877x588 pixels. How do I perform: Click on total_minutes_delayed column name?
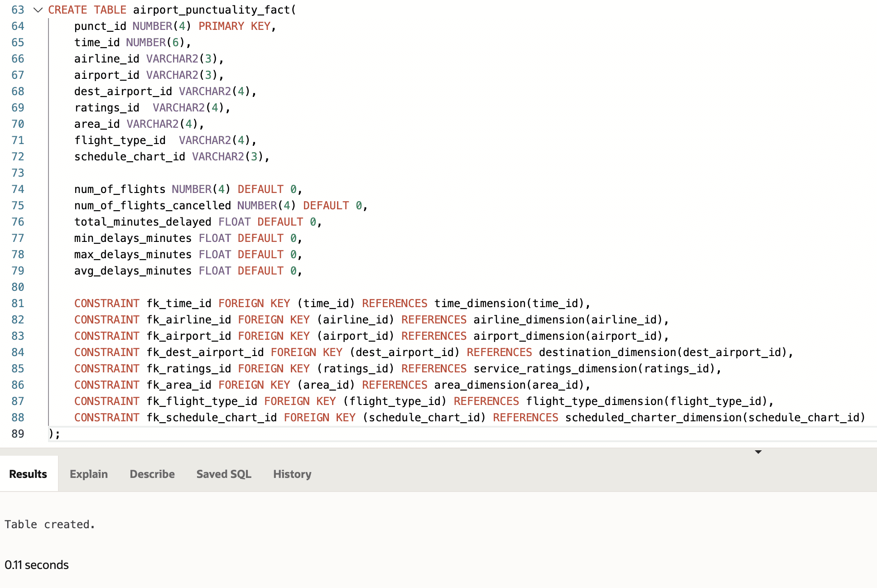142,222
